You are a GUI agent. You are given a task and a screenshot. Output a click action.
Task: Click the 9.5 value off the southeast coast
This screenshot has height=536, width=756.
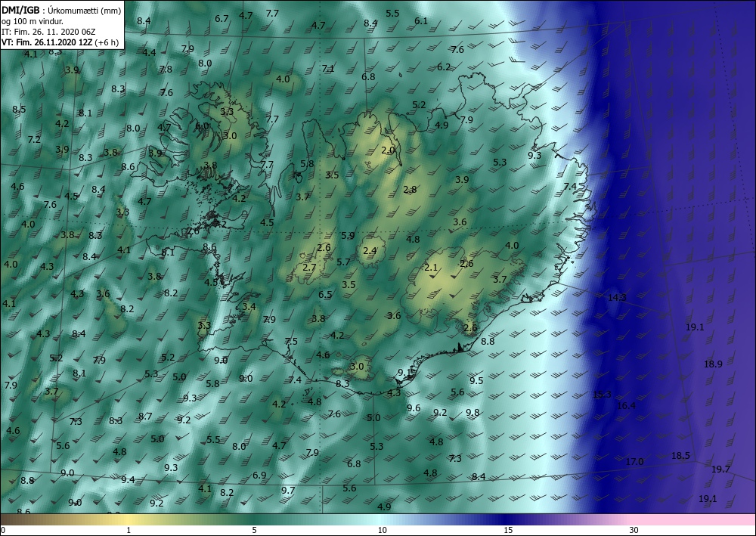coord(476,381)
